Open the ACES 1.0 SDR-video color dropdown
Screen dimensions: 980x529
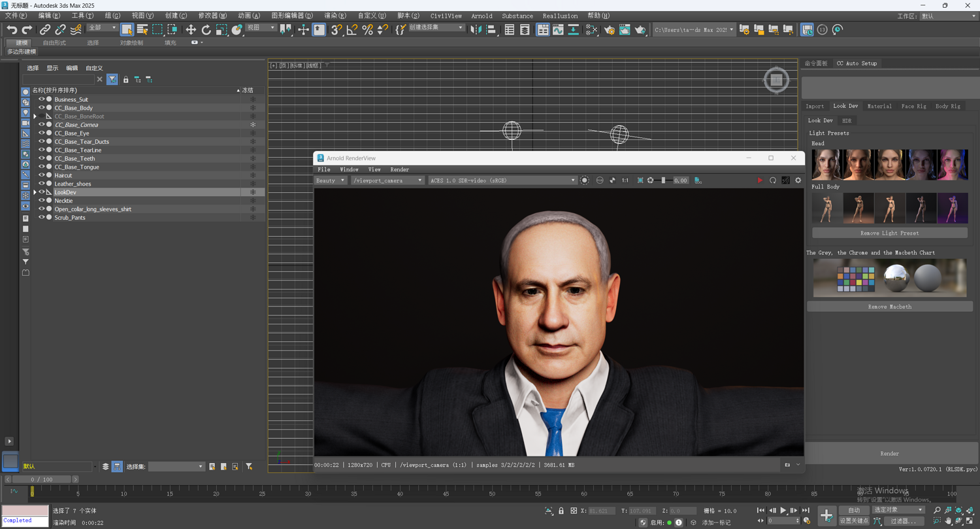tap(502, 180)
